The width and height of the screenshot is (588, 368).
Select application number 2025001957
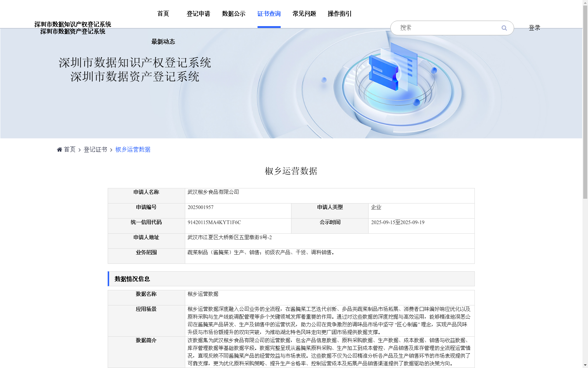pos(201,207)
